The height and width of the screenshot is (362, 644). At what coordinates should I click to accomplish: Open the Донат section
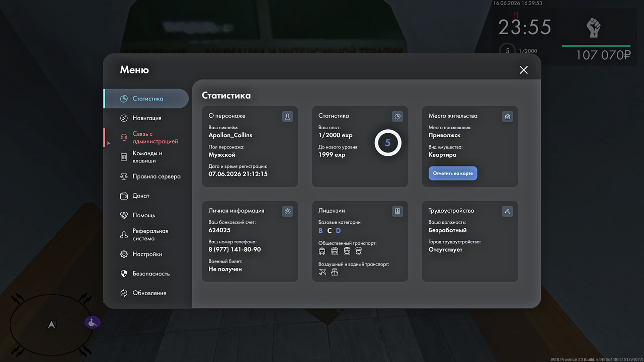click(146, 196)
